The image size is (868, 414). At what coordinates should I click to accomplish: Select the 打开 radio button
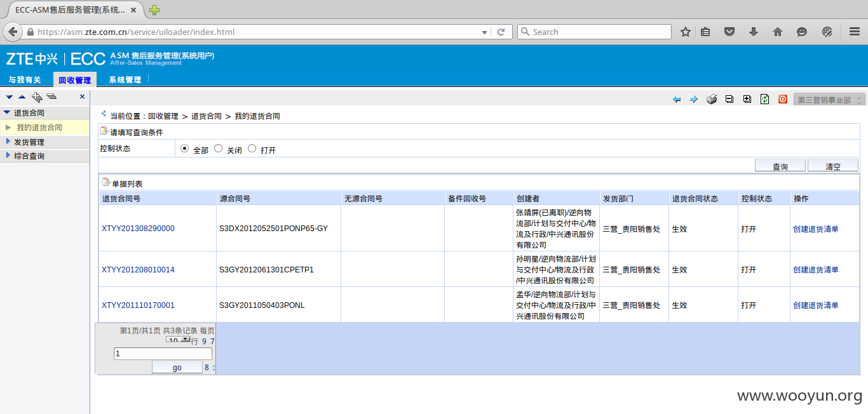252,149
